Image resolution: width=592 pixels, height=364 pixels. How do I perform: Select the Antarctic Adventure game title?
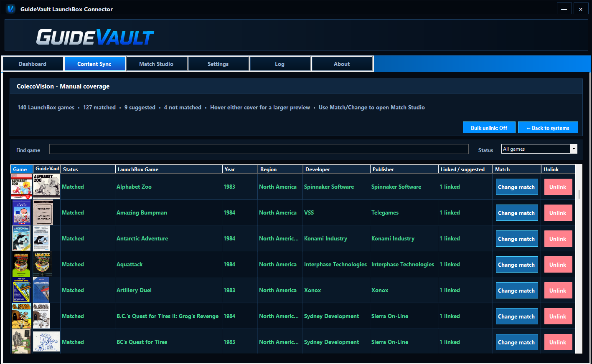click(x=142, y=238)
